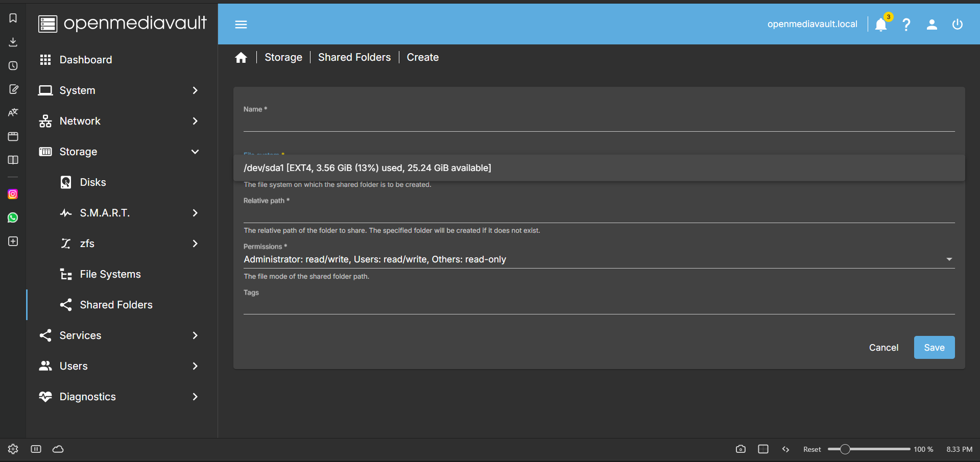The width and height of the screenshot is (980, 462).
Task: Click the zoom level slider
Action: (868, 449)
